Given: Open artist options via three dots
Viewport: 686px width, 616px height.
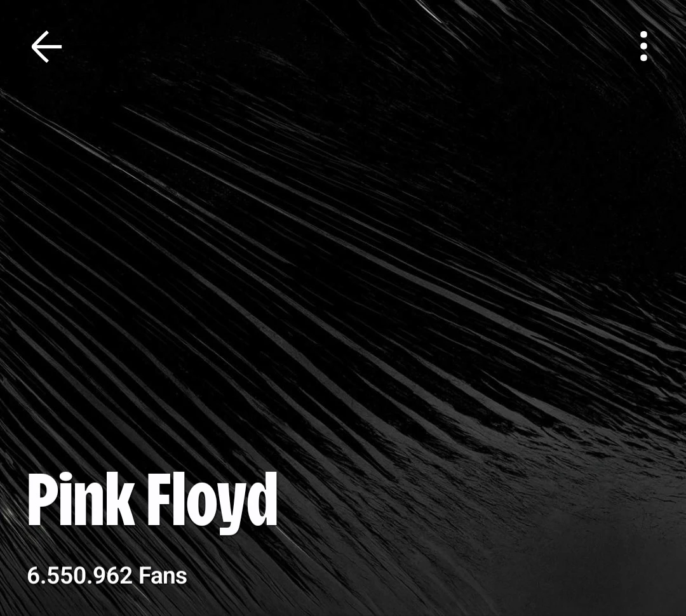Looking at the screenshot, I should 643,46.
